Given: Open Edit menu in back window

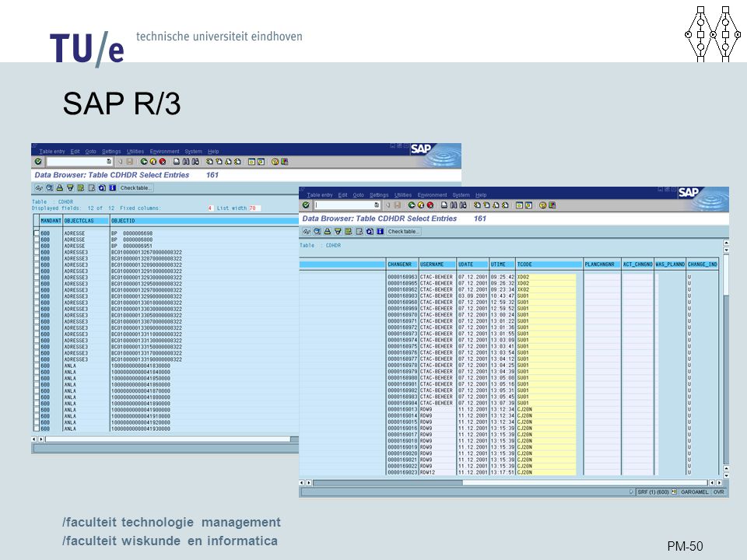Looking at the screenshot, I should pos(75,152).
